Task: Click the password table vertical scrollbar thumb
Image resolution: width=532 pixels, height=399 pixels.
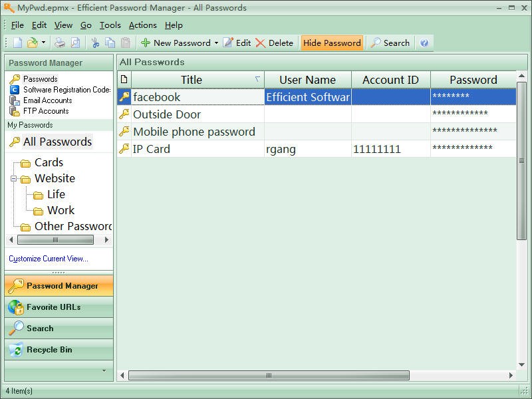Action: coord(521,161)
